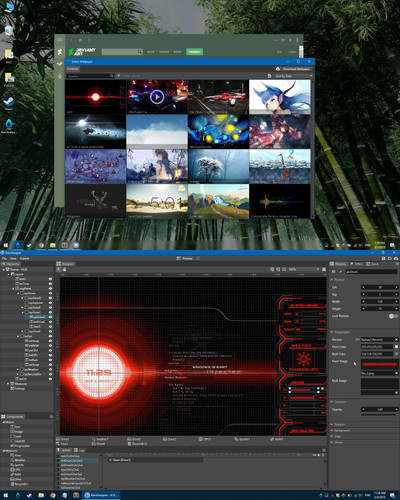The width and height of the screenshot is (400, 500).
Task: Open the Percent measure dropdown
Action: [378, 339]
